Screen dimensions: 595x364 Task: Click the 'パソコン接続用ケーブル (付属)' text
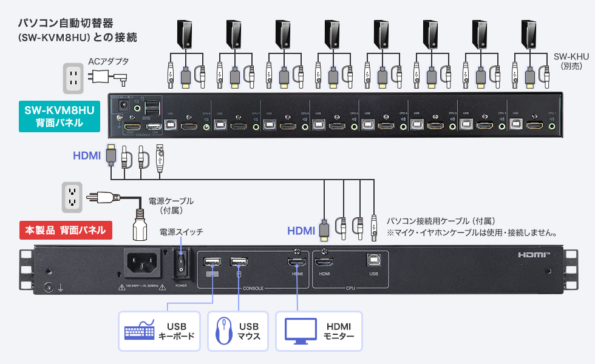pos(441,221)
